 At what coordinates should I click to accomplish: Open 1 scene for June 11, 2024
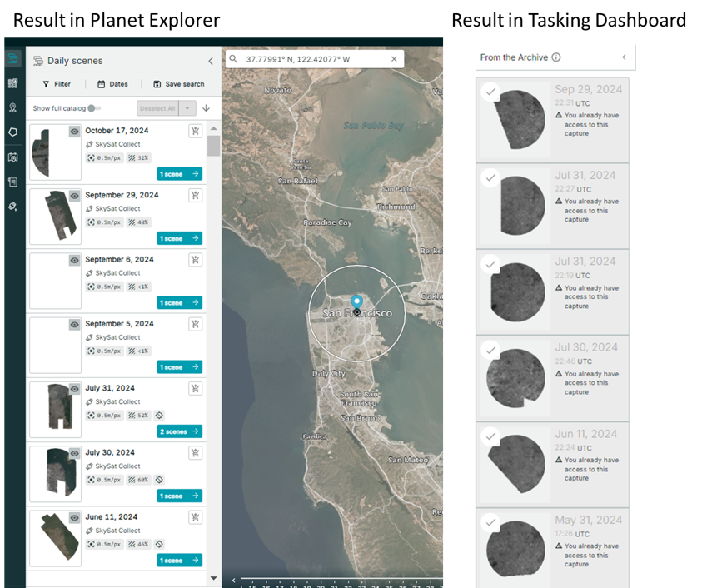[180, 561]
